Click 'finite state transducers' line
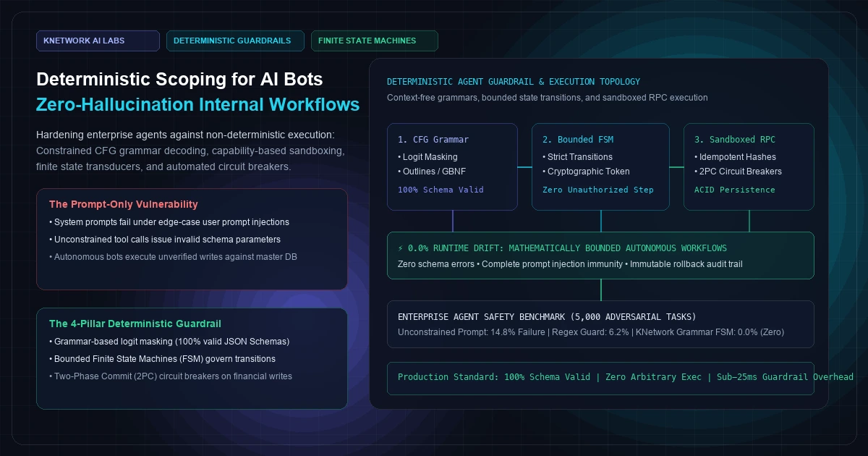868x456 pixels. pos(163,166)
